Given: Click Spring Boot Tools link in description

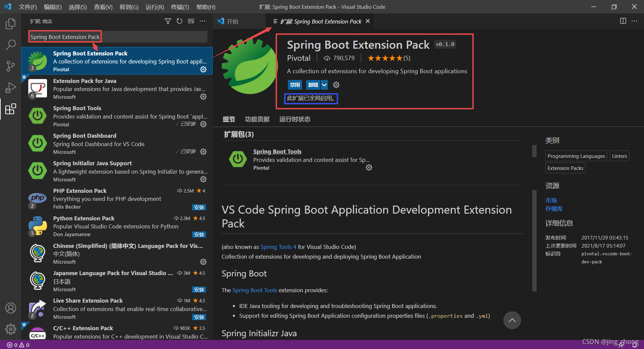Looking at the screenshot, I should click(x=255, y=290).
